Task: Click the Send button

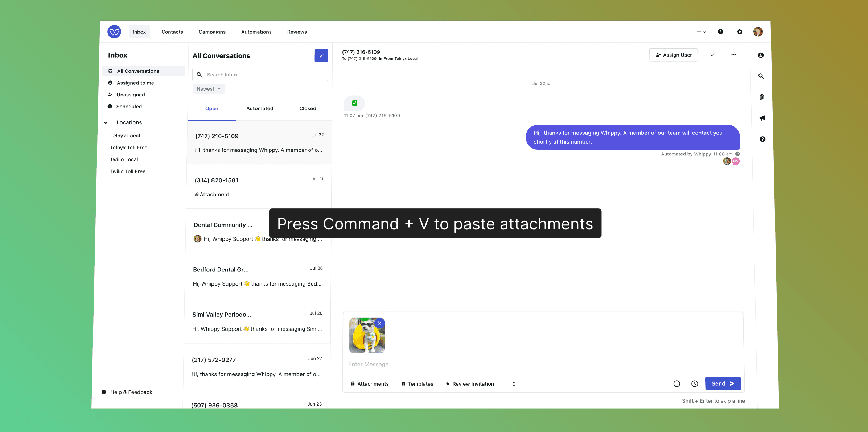Action: click(x=723, y=383)
